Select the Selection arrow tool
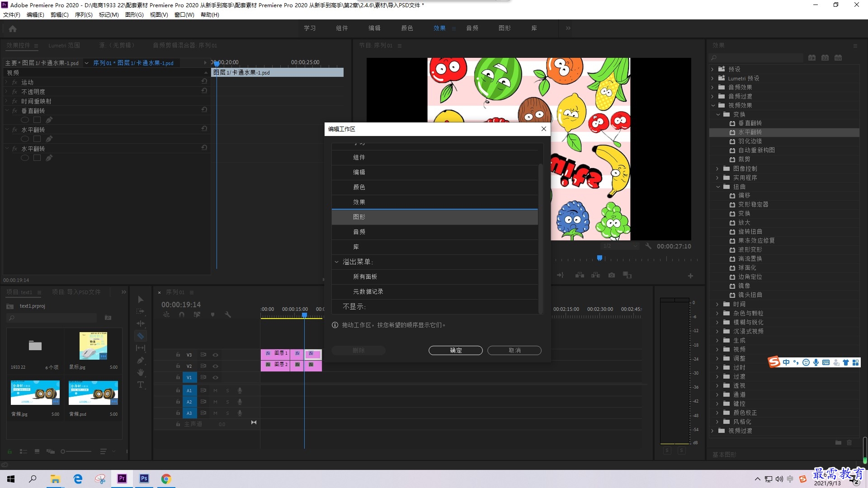The height and width of the screenshot is (488, 868). pyautogui.click(x=141, y=299)
